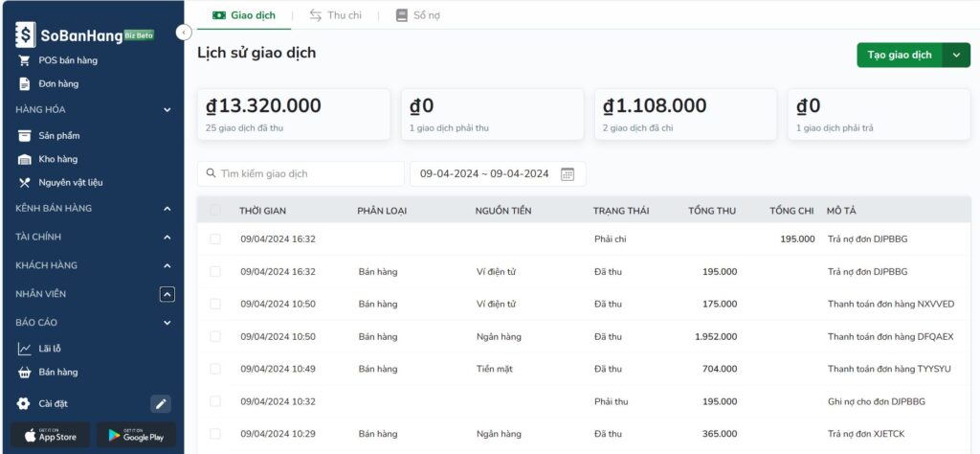Click the 704.000 amount cell
Viewport: 980px width, 454px height.
point(720,369)
